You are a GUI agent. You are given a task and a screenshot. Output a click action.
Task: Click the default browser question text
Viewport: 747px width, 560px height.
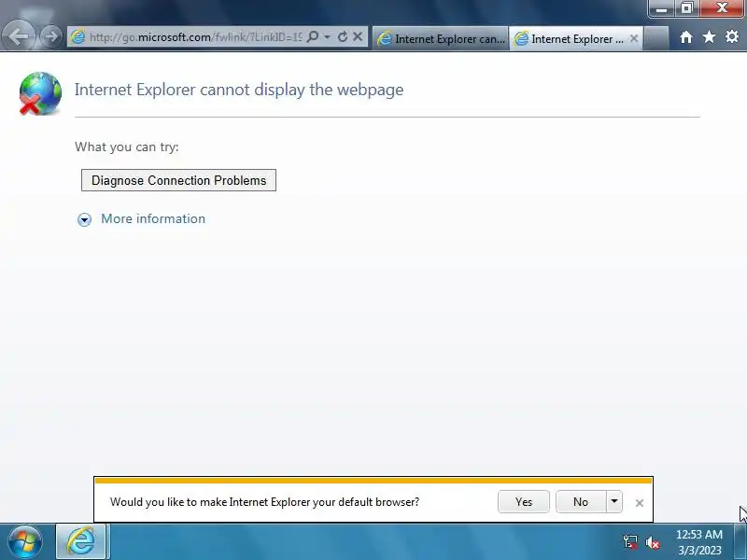pyautogui.click(x=264, y=502)
